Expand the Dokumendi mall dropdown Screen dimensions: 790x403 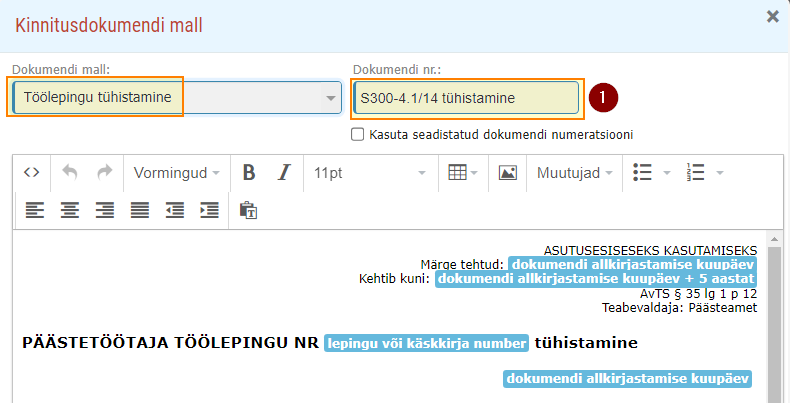(x=177, y=97)
